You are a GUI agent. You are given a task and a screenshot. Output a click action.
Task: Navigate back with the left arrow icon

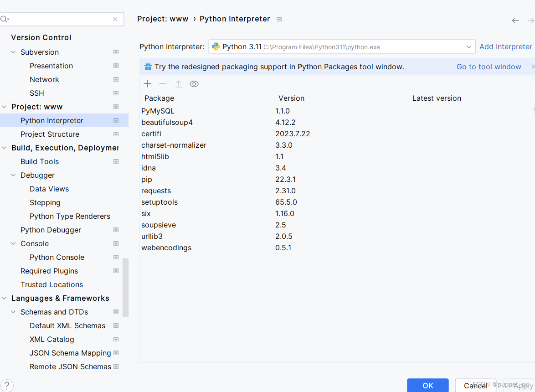tap(515, 20)
